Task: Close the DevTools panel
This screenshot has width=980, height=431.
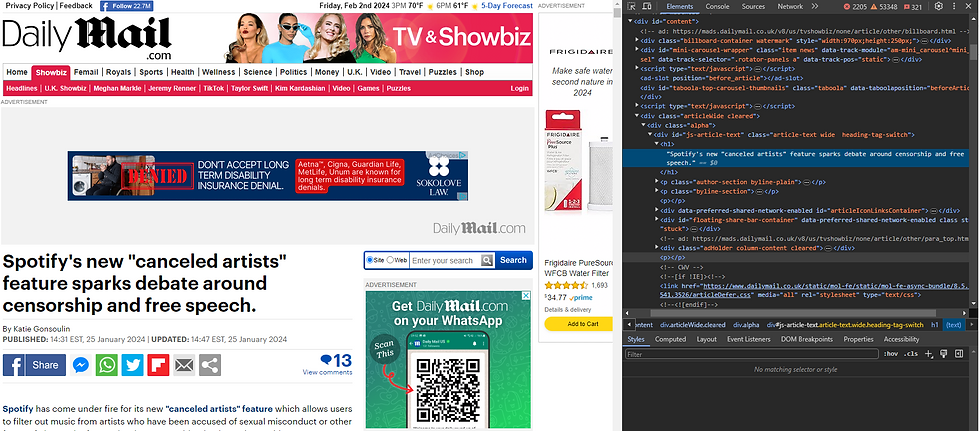Action: point(971,6)
